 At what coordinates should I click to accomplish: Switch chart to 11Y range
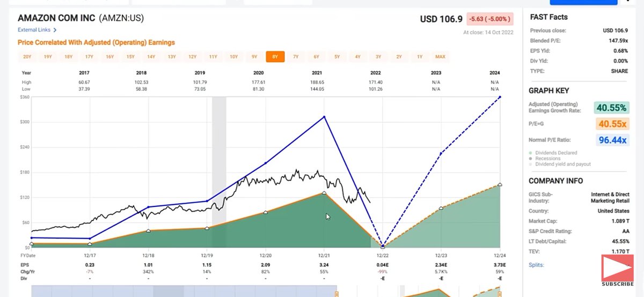[213, 57]
